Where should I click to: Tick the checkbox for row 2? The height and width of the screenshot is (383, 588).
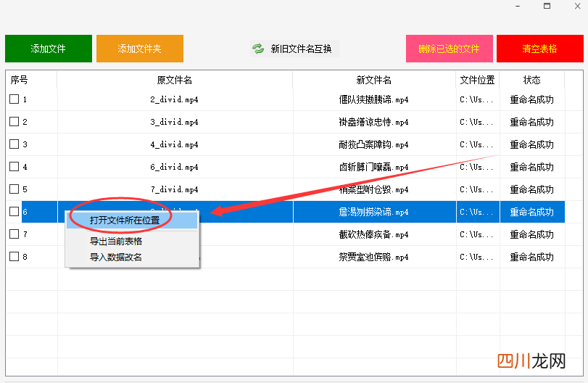[15, 122]
